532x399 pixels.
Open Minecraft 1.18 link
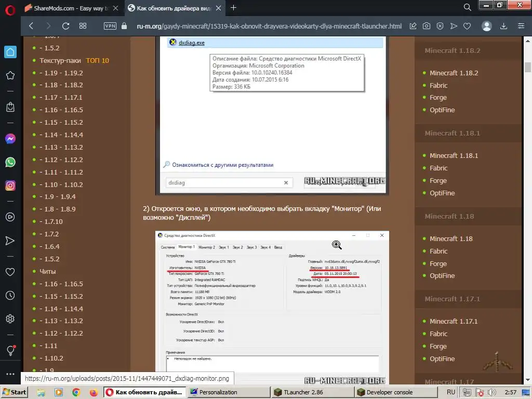pos(451,239)
